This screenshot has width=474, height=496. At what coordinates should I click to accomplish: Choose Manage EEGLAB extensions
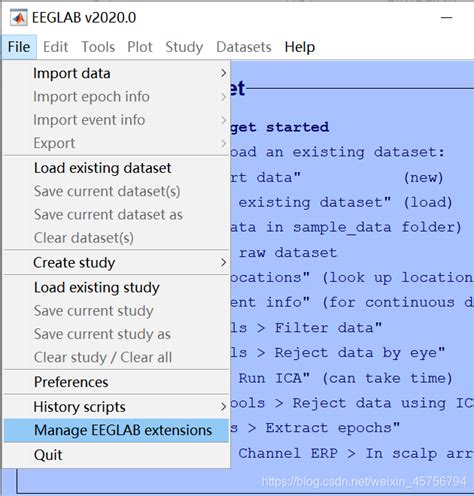[116, 430]
